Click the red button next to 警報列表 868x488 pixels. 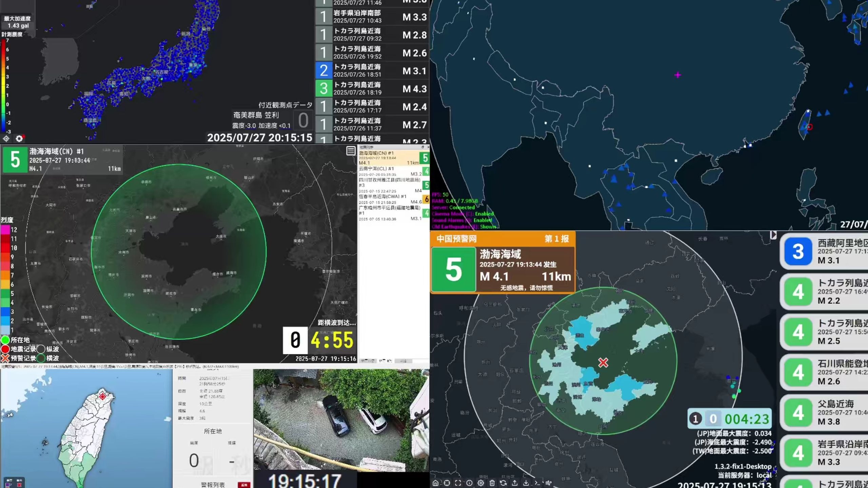pos(244,485)
